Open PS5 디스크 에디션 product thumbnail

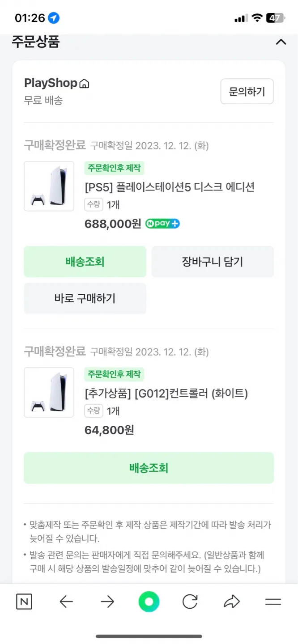[x=49, y=186]
